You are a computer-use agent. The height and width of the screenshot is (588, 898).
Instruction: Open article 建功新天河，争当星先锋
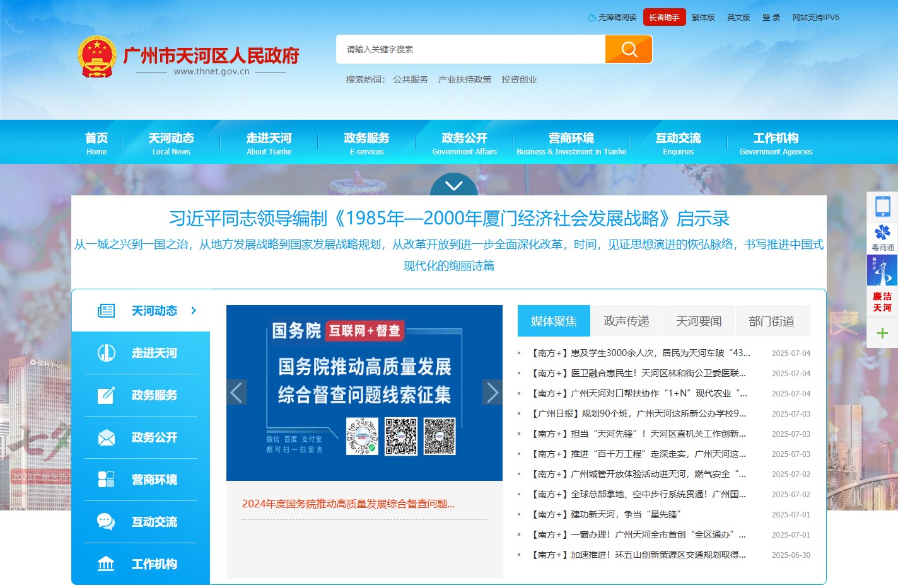[606, 514]
